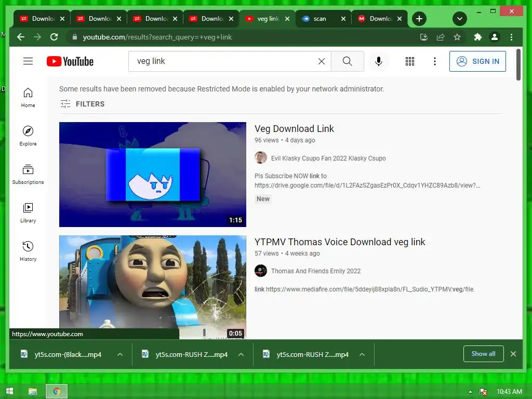Viewport: 532px width, 399px height.
Task: Click the SIGN IN button
Action: coord(477,61)
